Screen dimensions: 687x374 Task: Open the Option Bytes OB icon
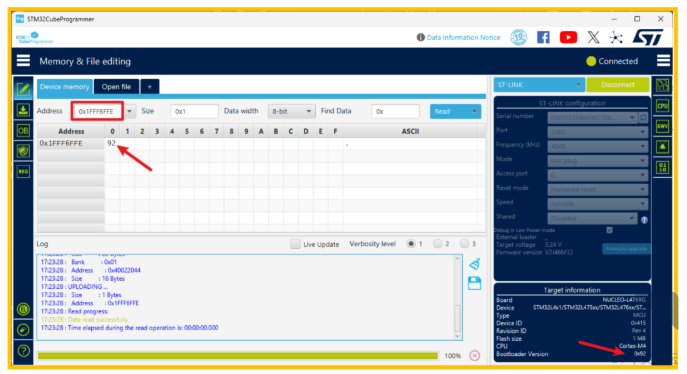pos(23,131)
